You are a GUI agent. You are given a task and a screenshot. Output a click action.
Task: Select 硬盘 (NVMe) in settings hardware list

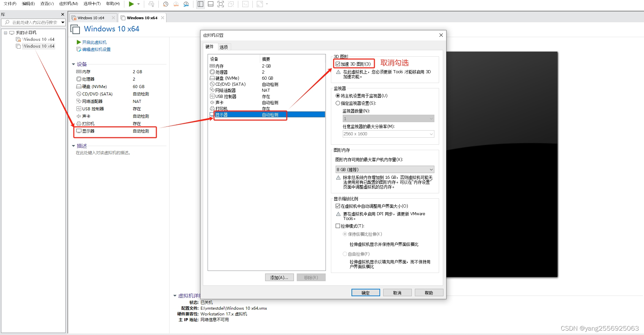(x=267, y=78)
